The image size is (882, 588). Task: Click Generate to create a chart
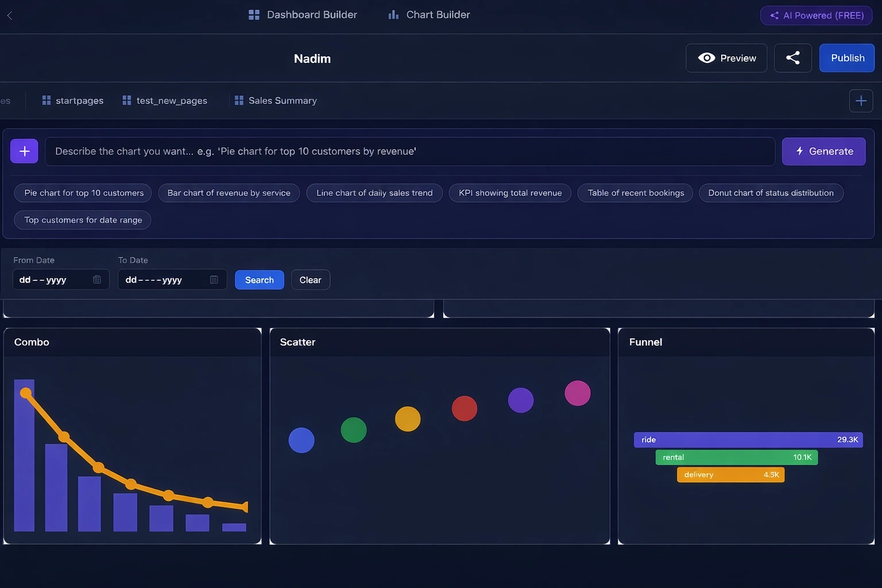[823, 151]
